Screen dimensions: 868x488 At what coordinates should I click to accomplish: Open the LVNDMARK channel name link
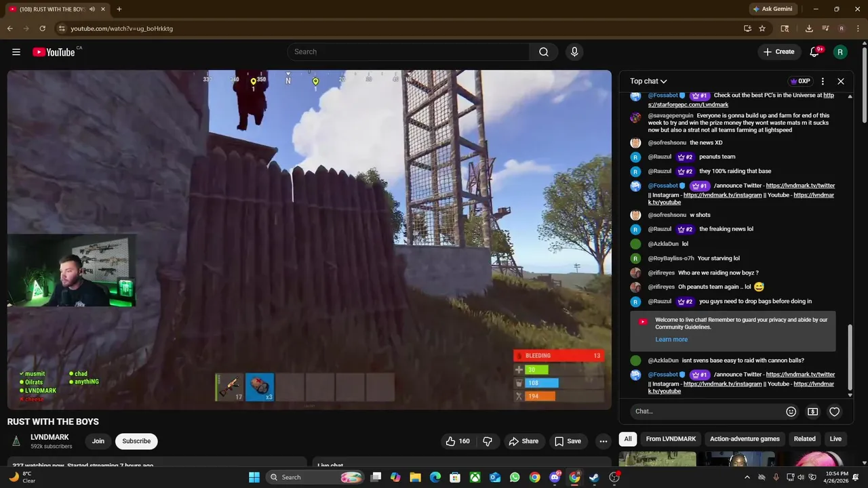click(x=50, y=437)
